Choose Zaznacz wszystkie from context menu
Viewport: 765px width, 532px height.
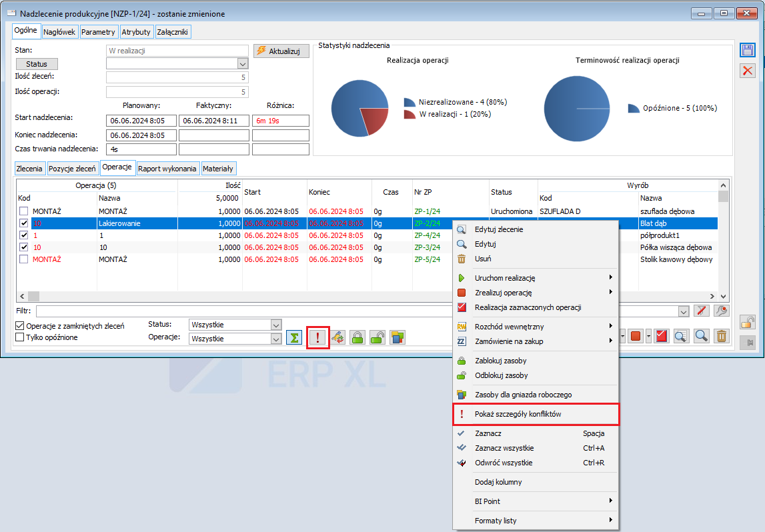tap(536, 448)
